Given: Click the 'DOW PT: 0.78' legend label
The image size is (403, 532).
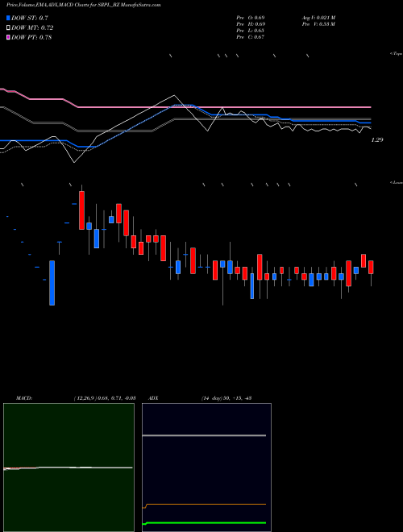Looking at the screenshot, I should (31, 38).
